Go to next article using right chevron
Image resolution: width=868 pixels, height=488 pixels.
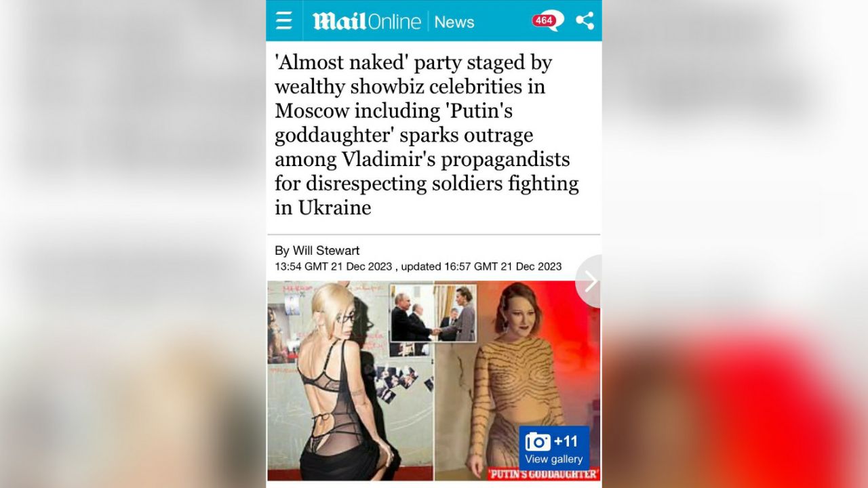pos(590,281)
